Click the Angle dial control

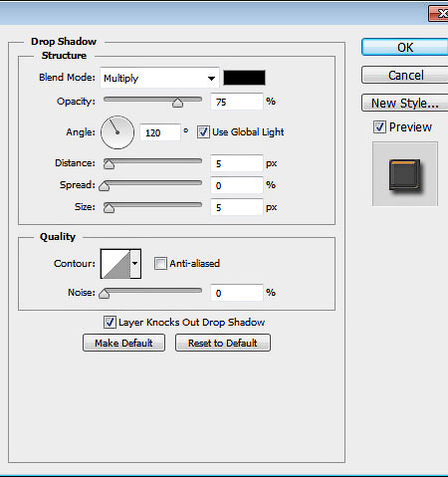[x=117, y=132]
